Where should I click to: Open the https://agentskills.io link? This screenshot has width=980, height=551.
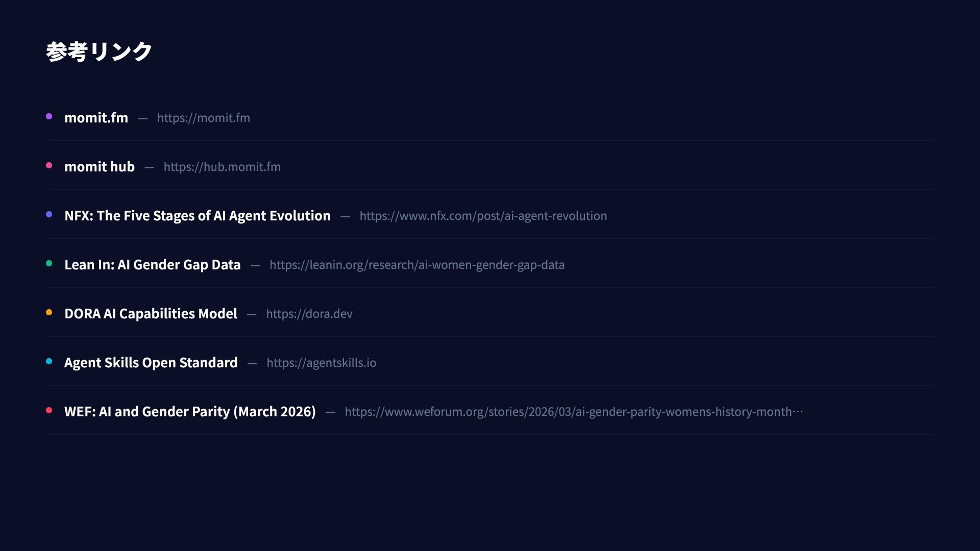pos(321,363)
